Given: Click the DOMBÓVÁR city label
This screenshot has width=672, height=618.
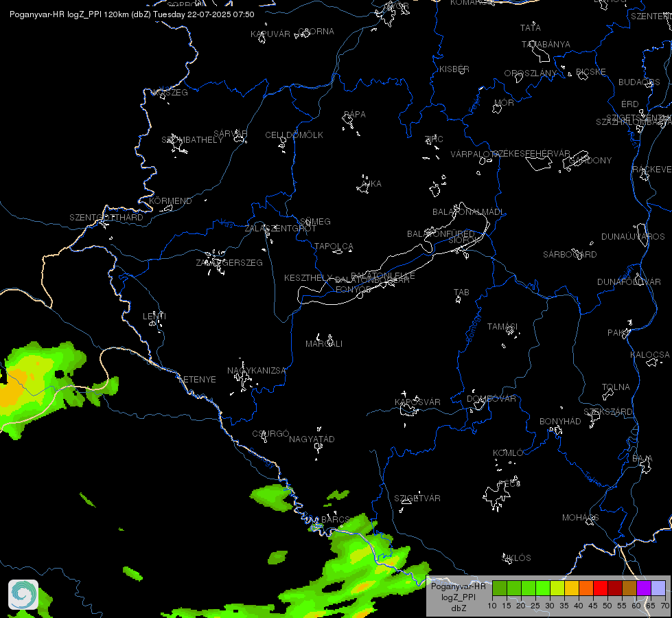Looking at the screenshot, I should [491, 399].
